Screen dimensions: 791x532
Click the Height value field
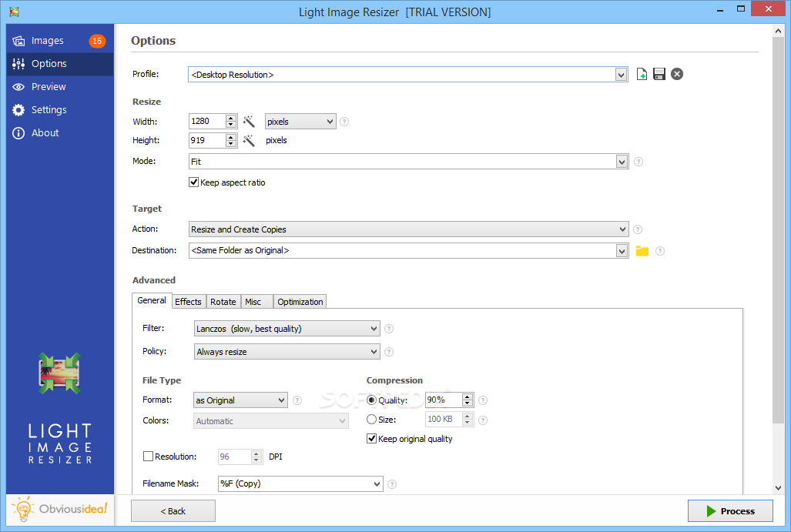pyautogui.click(x=207, y=140)
